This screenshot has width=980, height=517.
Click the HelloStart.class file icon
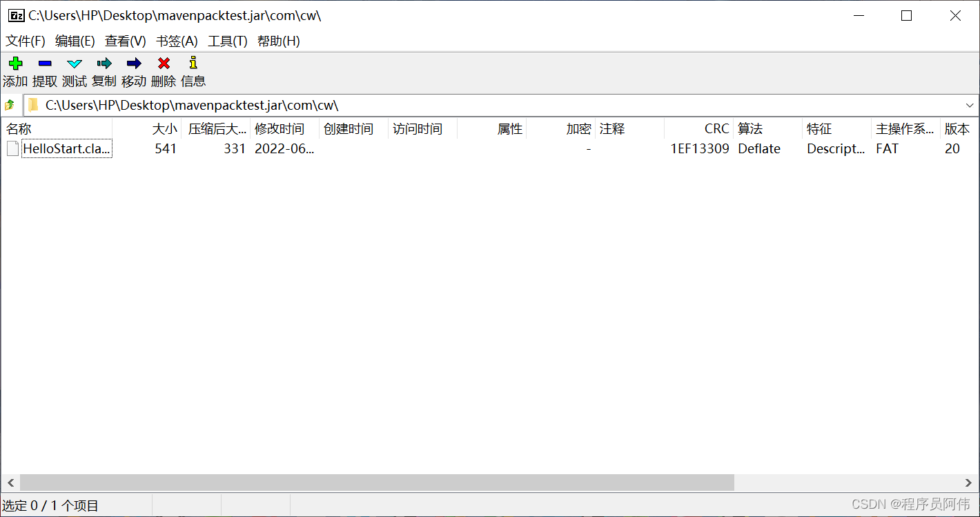pos(12,148)
